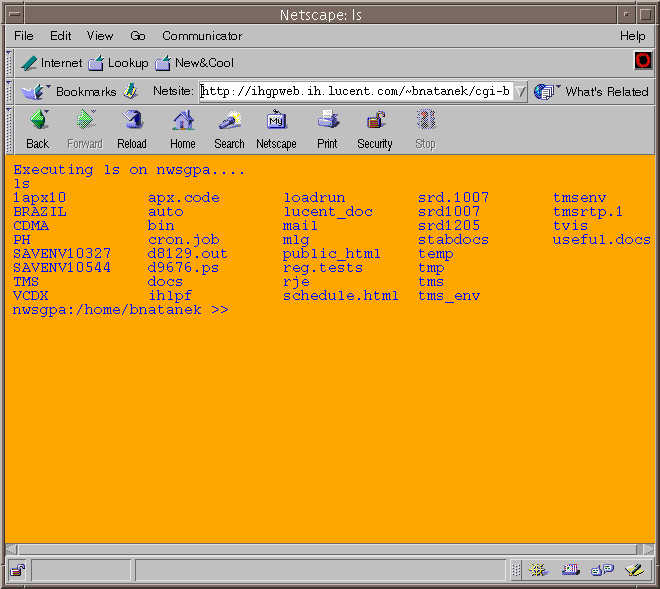Click the useful.docs entry

coord(601,240)
